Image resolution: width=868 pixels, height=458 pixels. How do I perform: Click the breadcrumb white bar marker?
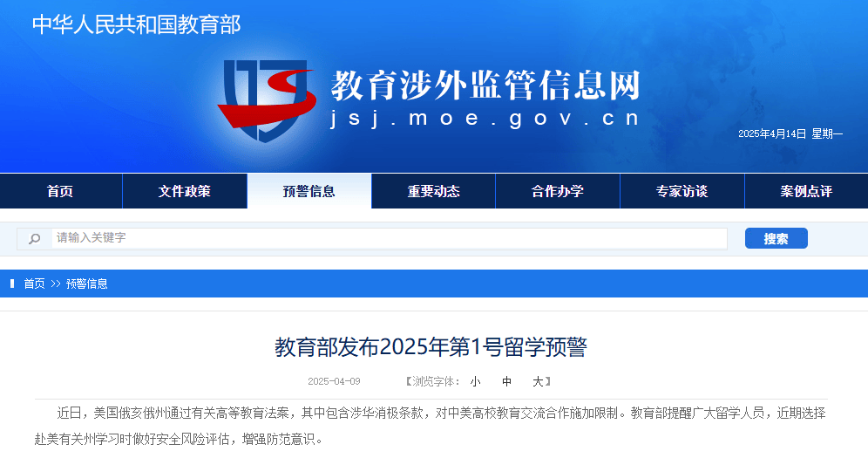click(12, 284)
